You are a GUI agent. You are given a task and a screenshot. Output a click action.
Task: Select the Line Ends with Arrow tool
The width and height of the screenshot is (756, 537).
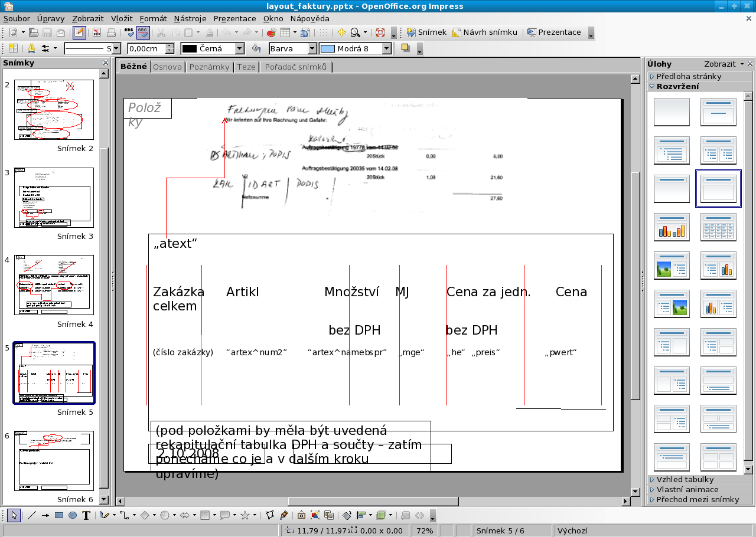click(45, 515)
